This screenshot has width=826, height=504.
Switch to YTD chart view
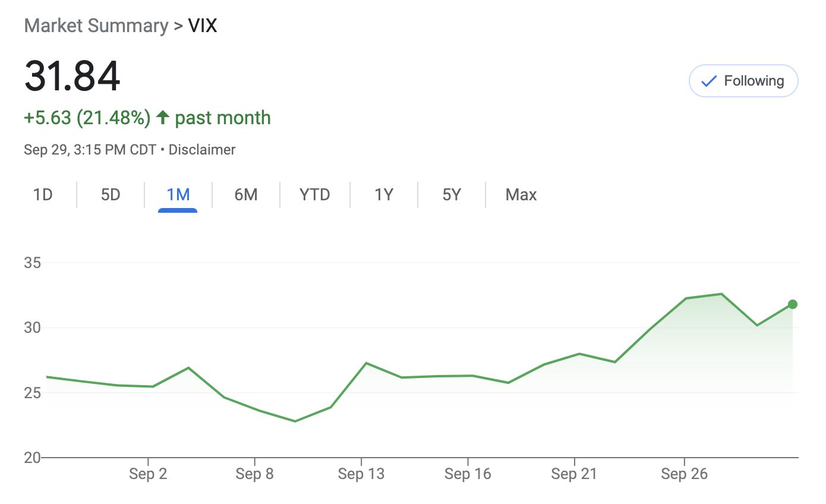coord(314,195)
